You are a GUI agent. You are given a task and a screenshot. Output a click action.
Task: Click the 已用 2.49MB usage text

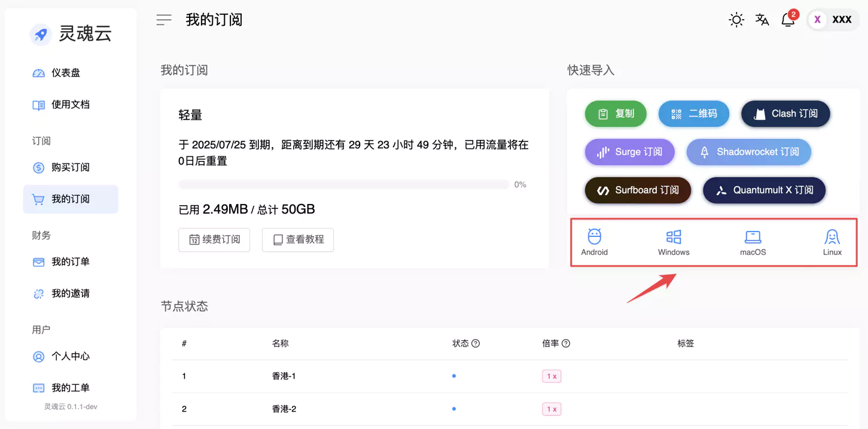[x=213, y=209]
